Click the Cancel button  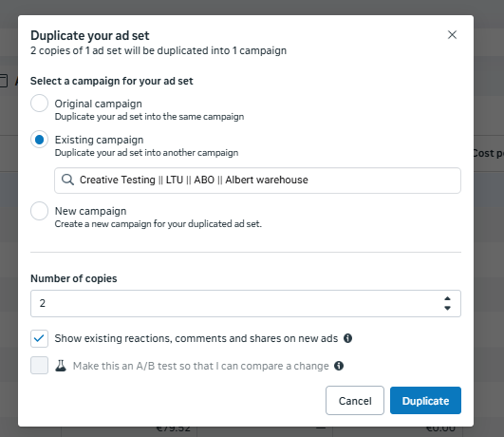355,401
